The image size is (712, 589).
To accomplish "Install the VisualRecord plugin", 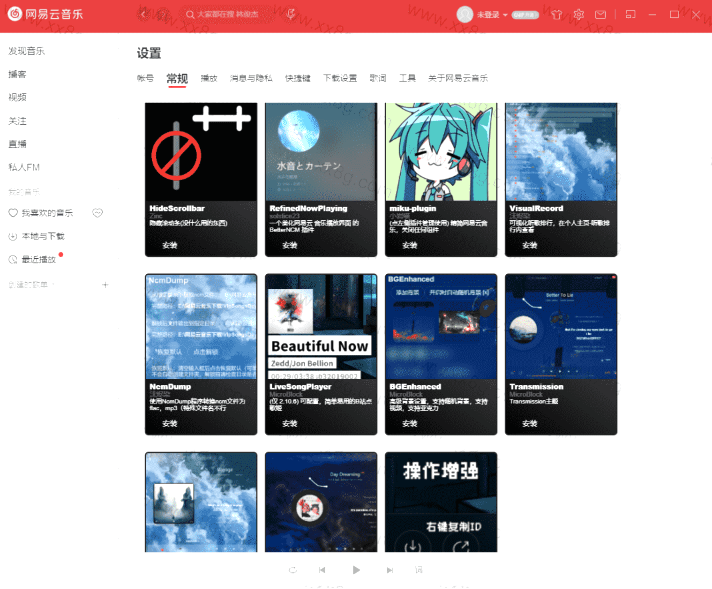I will click(x=529, y=245).
